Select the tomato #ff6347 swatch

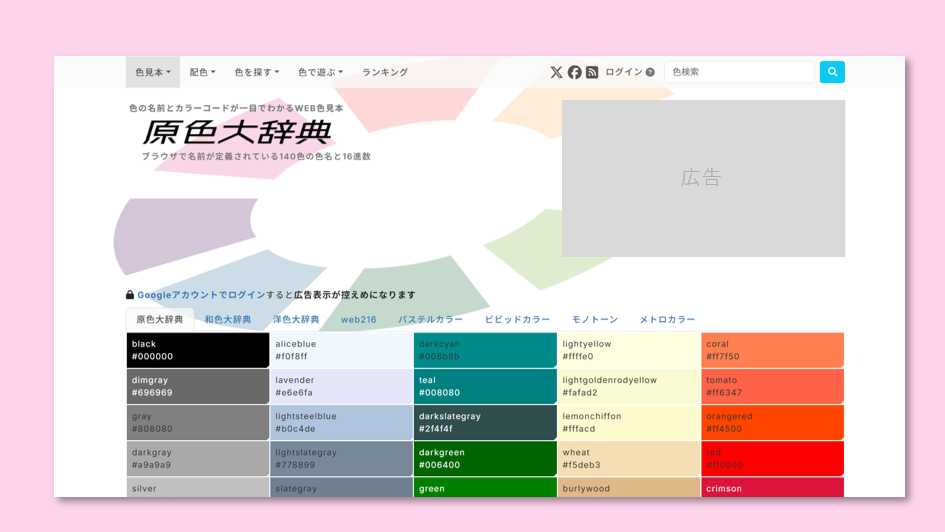(x=773, y=386)
